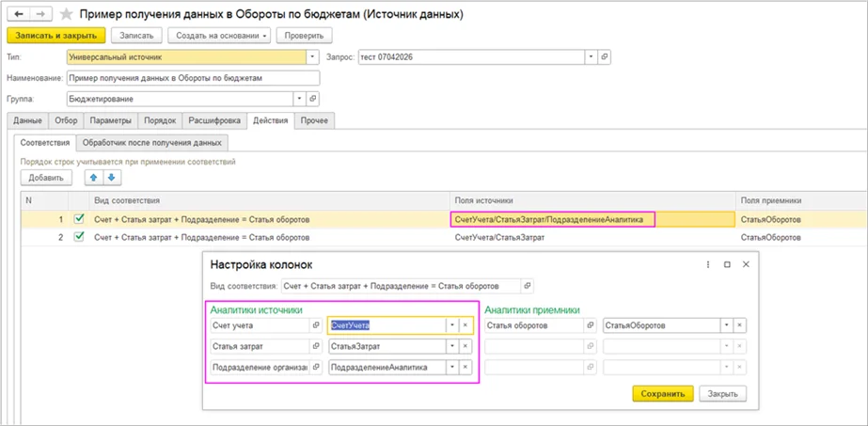The height and width of the screenshot is (426, 868).
Task: Switch to the Прочее tab
Action: (314, 120)
